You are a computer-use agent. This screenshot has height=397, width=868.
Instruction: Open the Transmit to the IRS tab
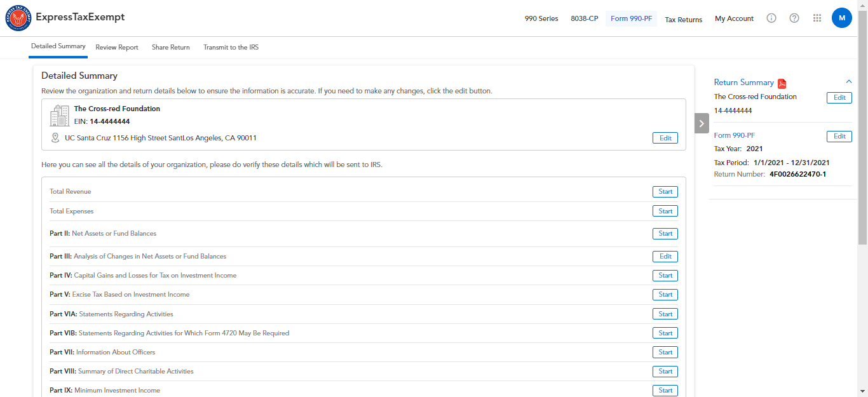231,48
